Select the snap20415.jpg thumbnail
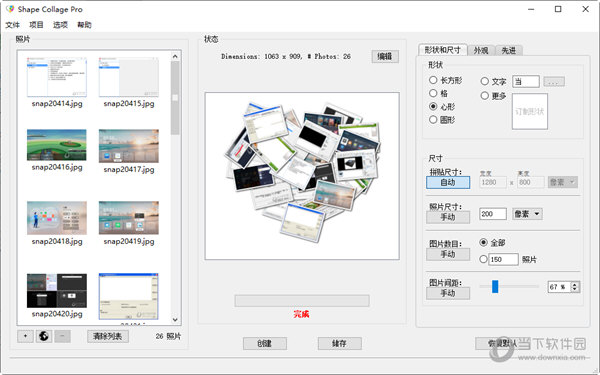Screen dimensions: 600x375 129,77
